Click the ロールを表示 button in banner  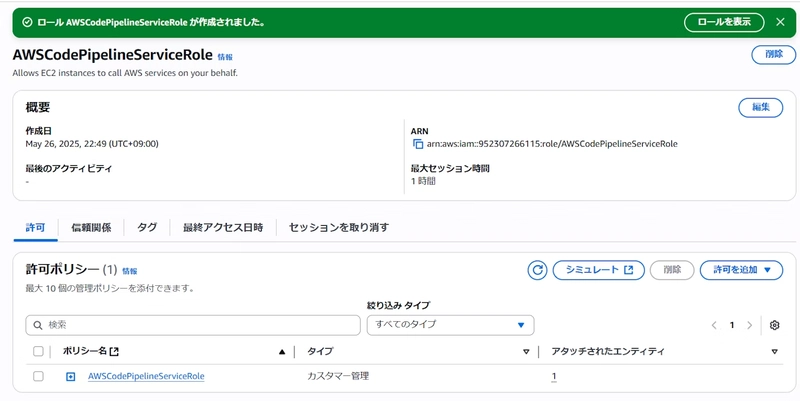tap(724, 22)
